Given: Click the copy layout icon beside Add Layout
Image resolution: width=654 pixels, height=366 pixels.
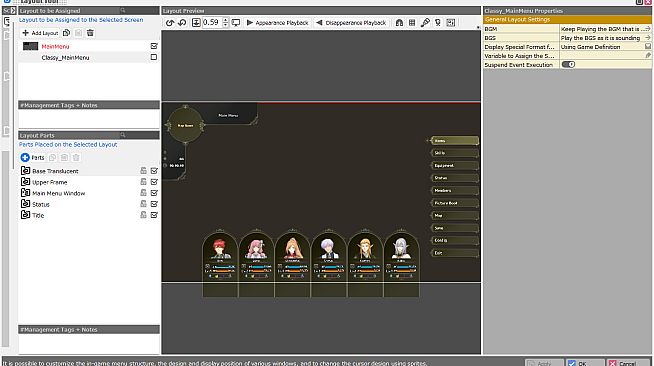Looking at the screenshot, I should pyautogui.click(x=66, y=33).
